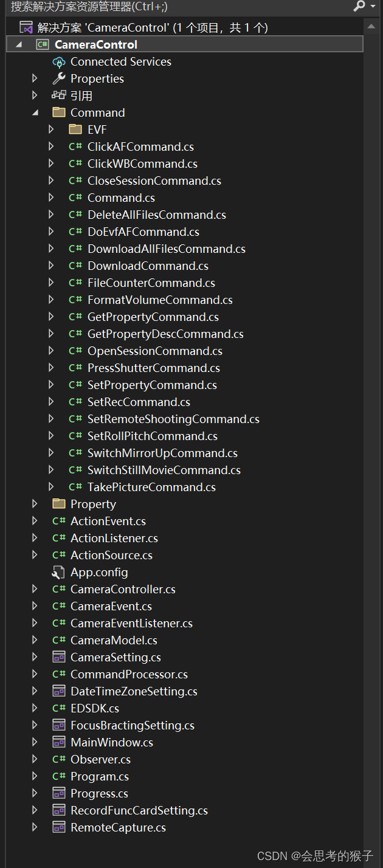Open the search options dropdown arrow
This screenshot has width=383, height=868.
(x=371, y=8)
